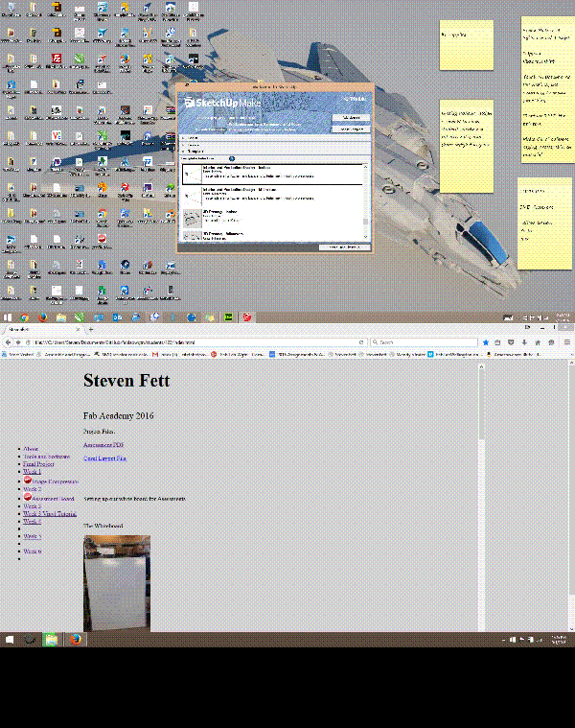Open the Week 3 Vinyl Tutorial link
575x728 pixels.
click(50, 513)
